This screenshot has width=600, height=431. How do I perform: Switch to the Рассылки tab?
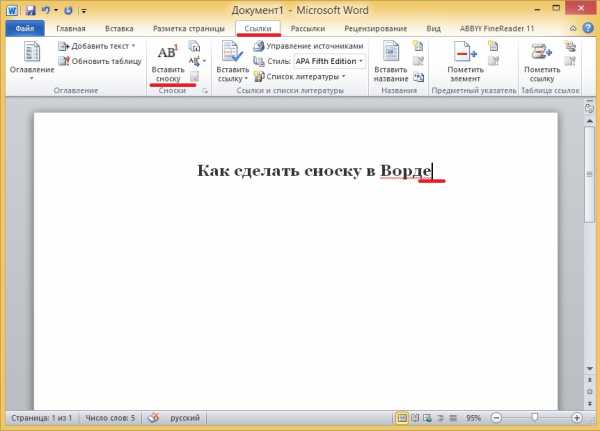click(x=308, y=28)
